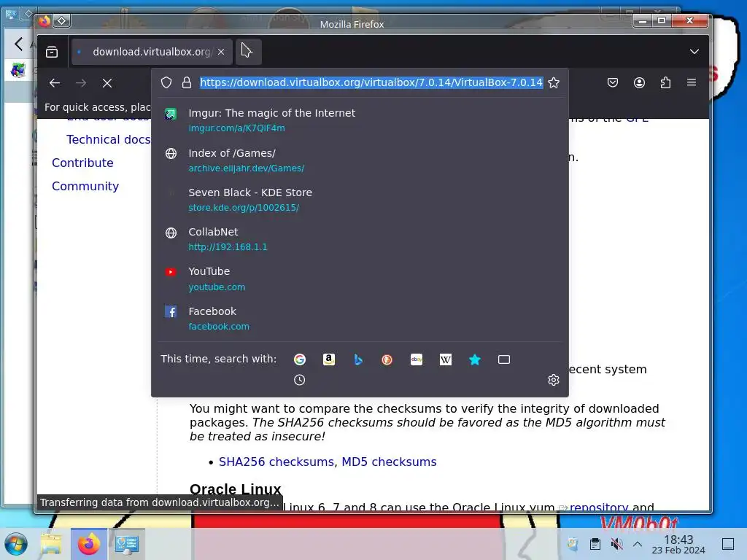Screen dimensions: 747x560
Task: Open the Extensions puzzle icon
Action: (665, 82)
